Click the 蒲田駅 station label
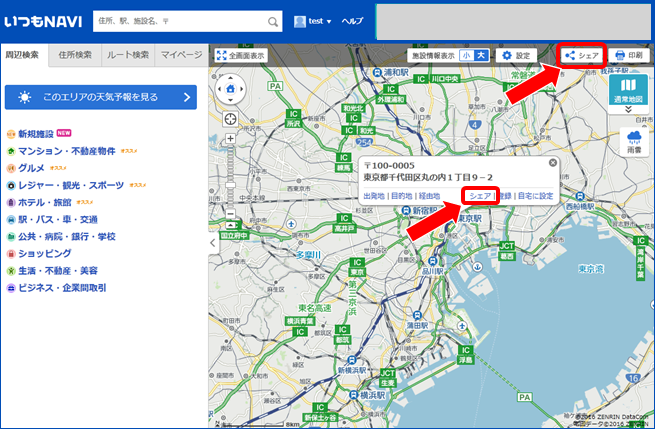The height and width of the screenshot is (429, 655). coord(417,325)
